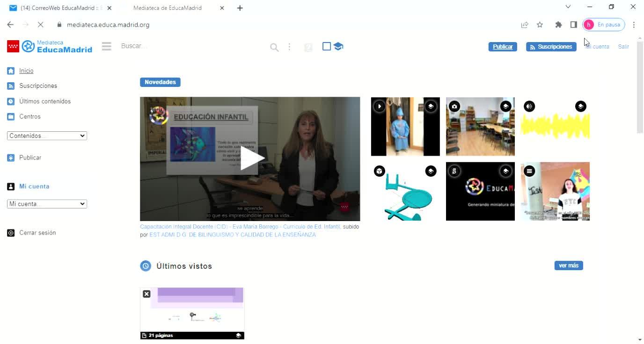Click the magnifying glass search icon
This screenshot has width=644, height=344.
click(274, 47)
